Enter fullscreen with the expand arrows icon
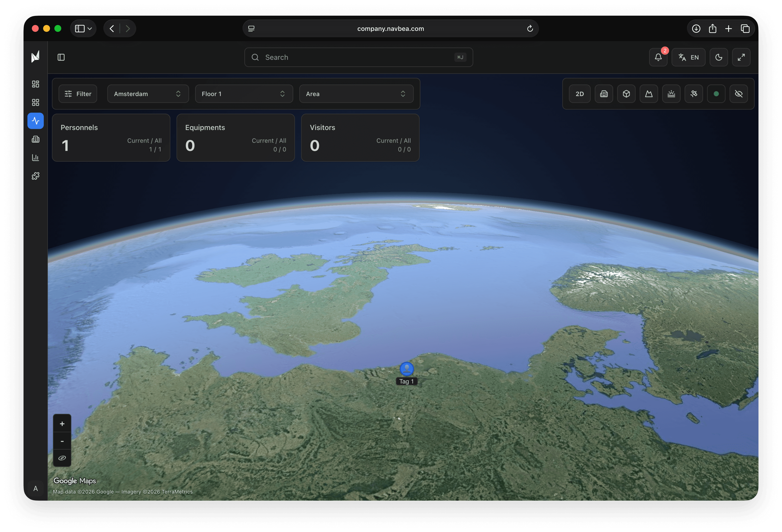782x532 pixels. [x=741, y=57]
